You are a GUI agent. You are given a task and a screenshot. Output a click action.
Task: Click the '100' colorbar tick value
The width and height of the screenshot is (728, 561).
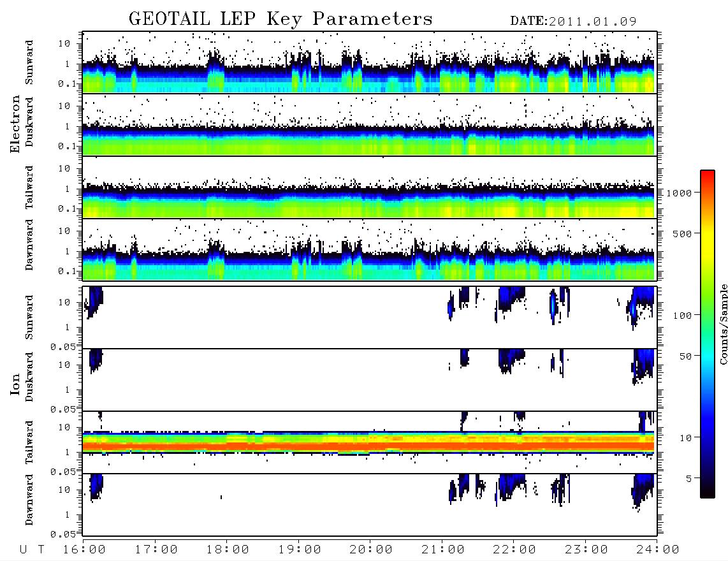pyautogui.click(x=683, y=316)
